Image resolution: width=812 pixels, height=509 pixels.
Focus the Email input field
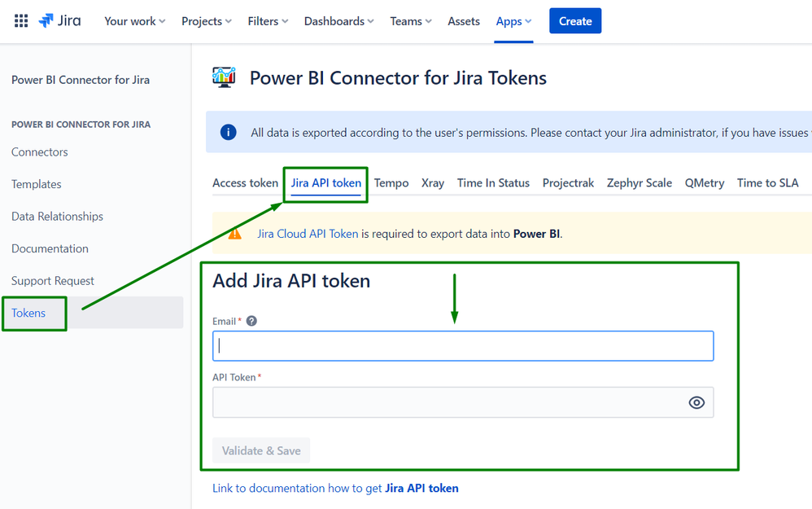click(x=463, y=346)
